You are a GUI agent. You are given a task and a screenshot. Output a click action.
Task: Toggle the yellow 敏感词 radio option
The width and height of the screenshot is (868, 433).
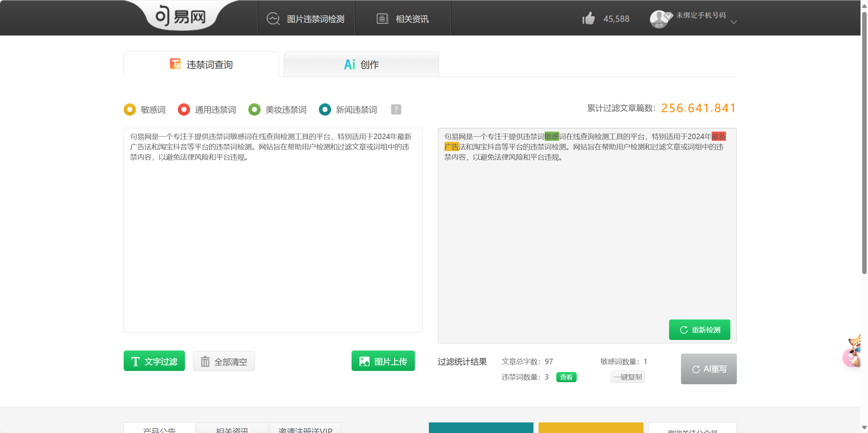pyautogui.click(x=130, y=109)
